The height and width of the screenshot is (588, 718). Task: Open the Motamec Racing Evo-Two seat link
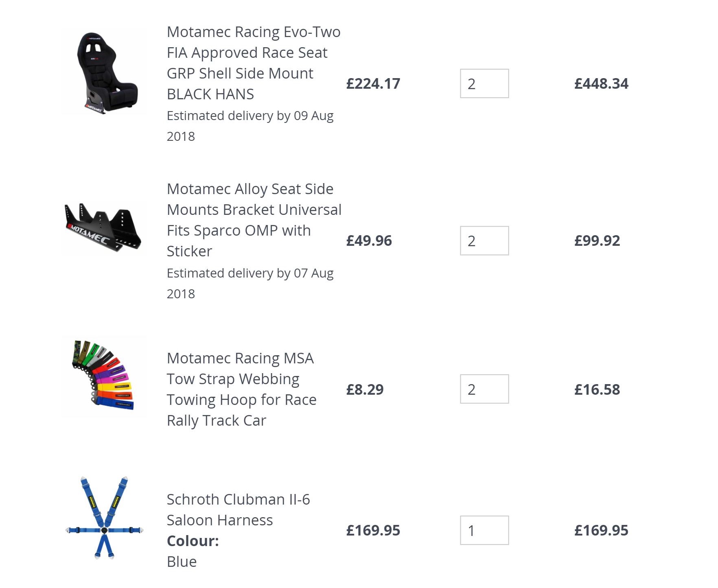253,63
